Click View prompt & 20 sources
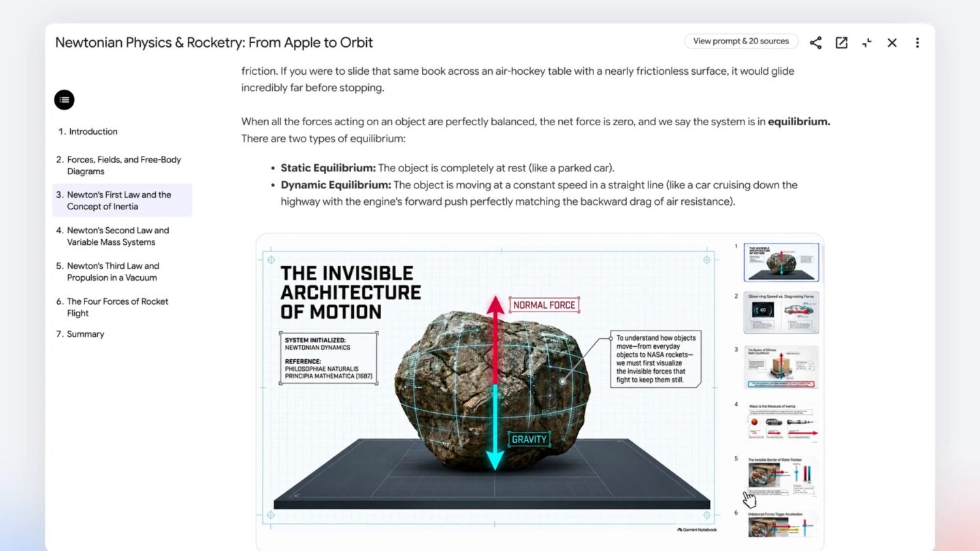The image size is (980, 551). pyautogui.click(x=741, y=41)
